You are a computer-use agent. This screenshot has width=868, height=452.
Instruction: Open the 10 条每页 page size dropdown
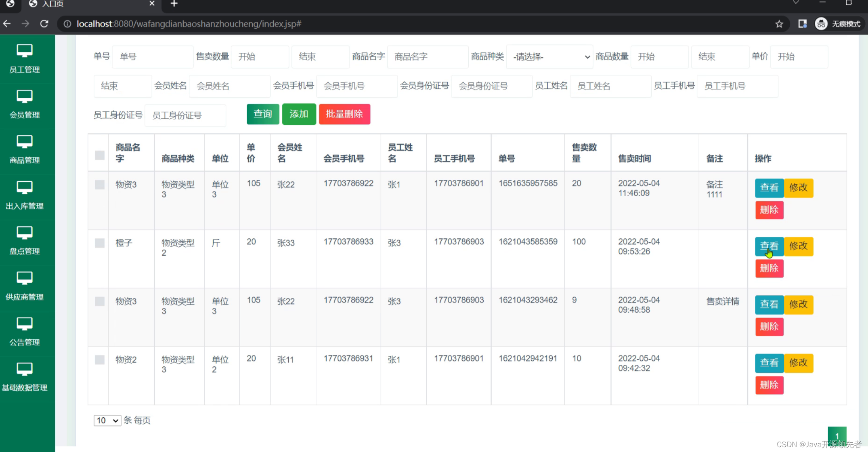coord(107,420)
